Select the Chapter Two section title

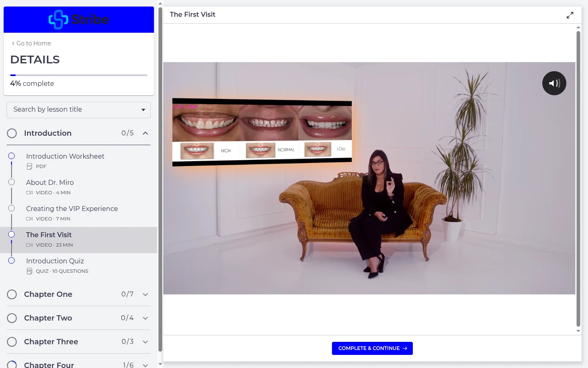[48, 318]
